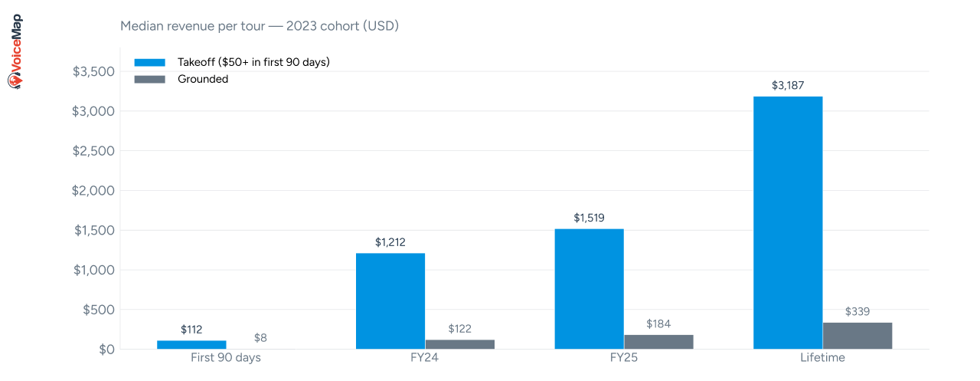Click the FY24 x-axis label
The width and height of the screenshot is (980, 381).
coord(425,358)
